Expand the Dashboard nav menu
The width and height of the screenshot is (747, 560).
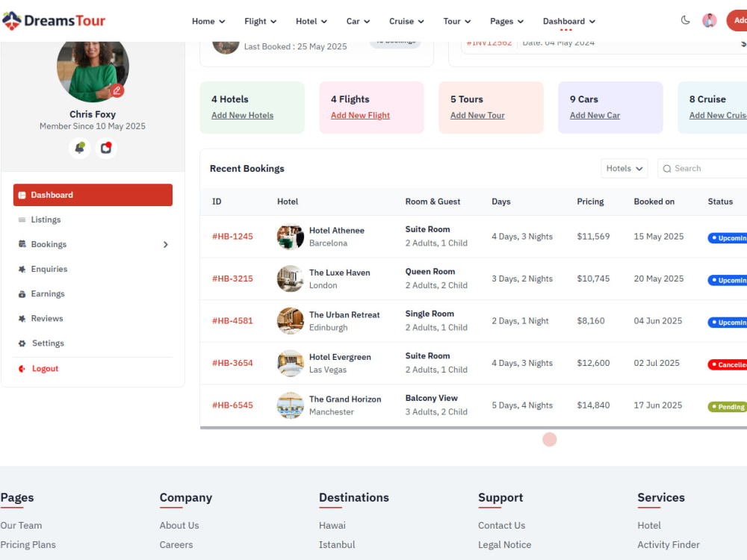(x=568, y=22)
